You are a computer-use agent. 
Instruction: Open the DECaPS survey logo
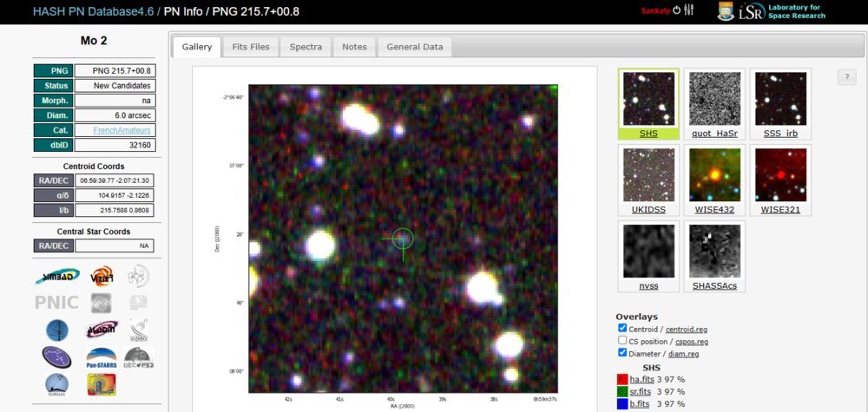coord(138,358)
